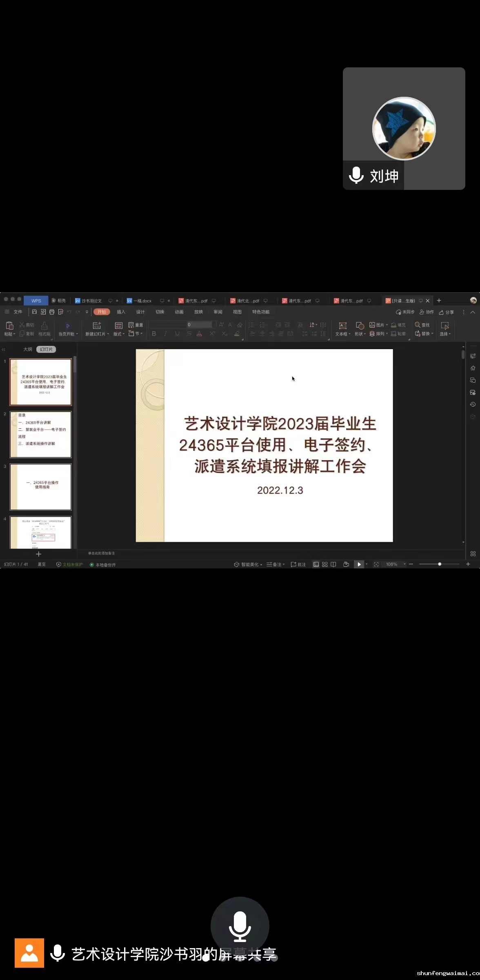
Task: Click the 形状 shapes icon
Action: [x=360, y=325]
